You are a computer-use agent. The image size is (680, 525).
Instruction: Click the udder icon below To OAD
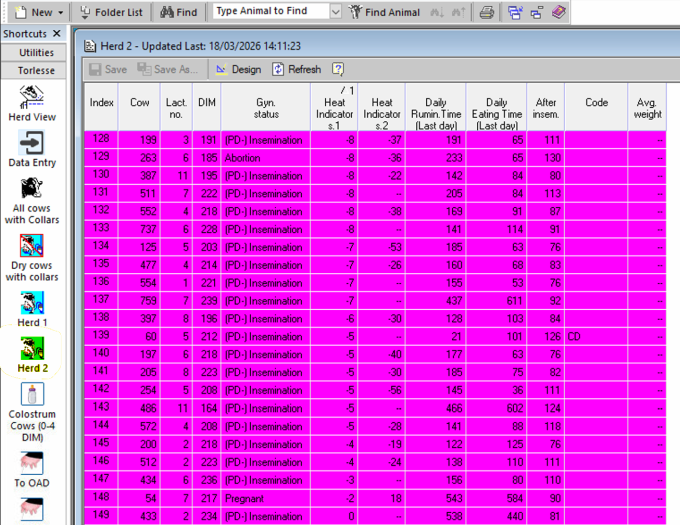pos(32,509)
